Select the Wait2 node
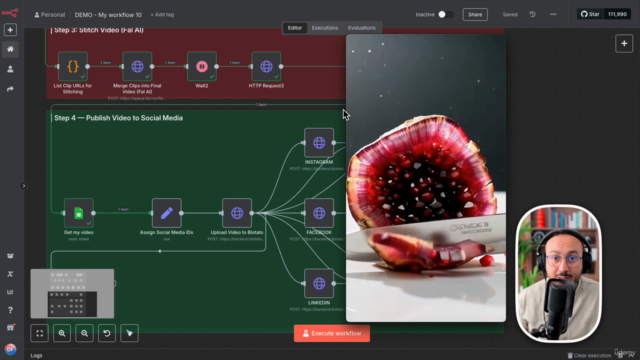Image resolution: width=640 pixels, height=360 pixels. (x=202, y=66)
